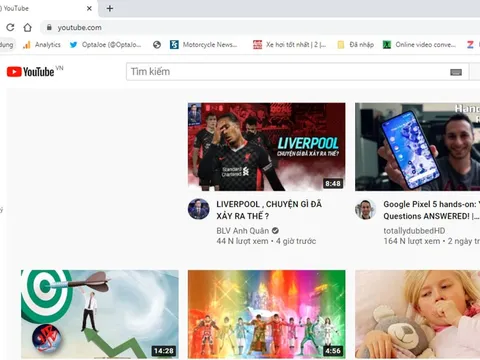Open the LIVERPOOL, CHUYỆN GÌ ĐÃ XẢY RA title
The image size is (480, 360).
click(269, 210)
